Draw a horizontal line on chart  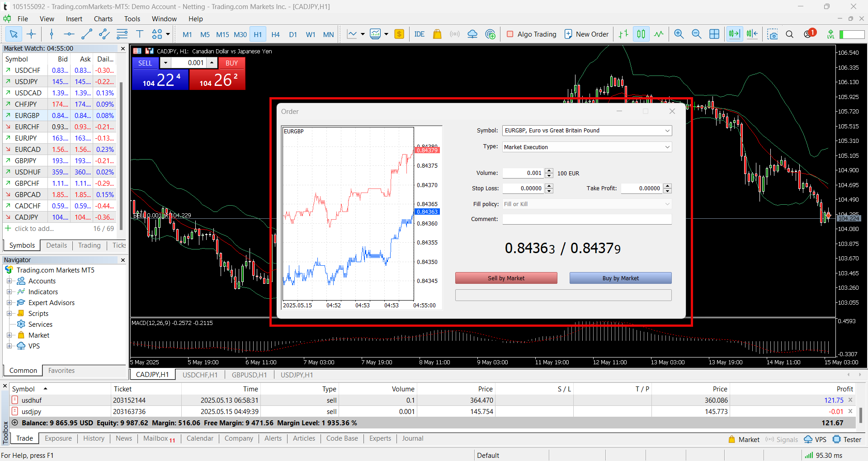[69, 34]
